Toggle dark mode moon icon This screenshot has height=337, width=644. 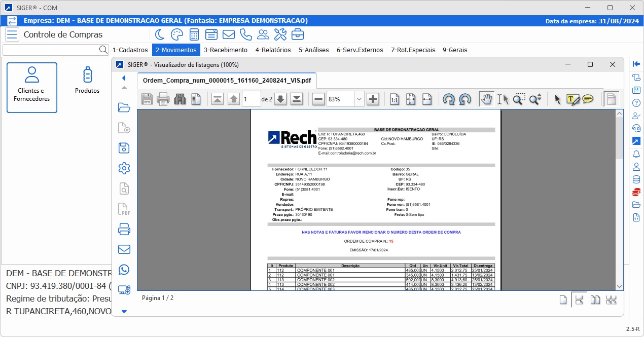point(160,34)
